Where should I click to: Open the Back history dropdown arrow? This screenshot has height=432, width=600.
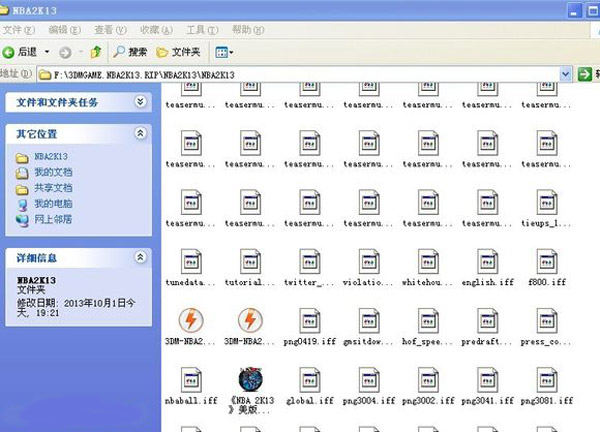click(47, 52)
